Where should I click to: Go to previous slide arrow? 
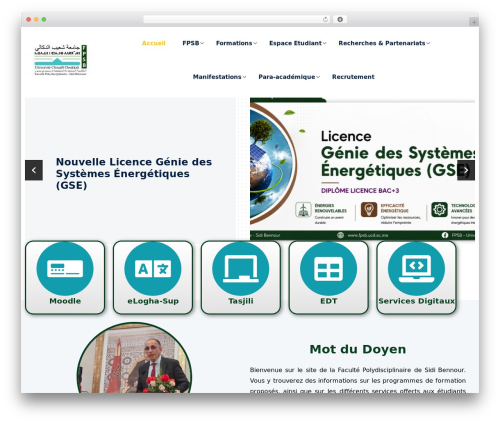click(x=34, y=170)
